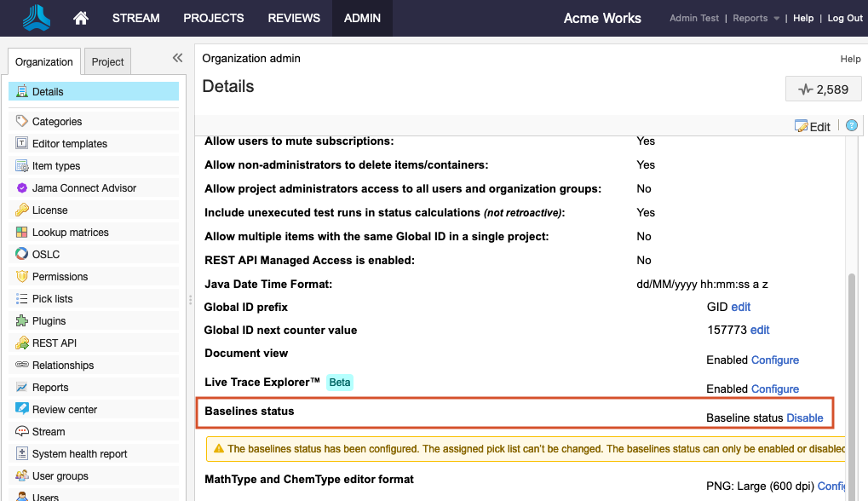
Task: Click the User groups icon
Action: tap(21, 475)
